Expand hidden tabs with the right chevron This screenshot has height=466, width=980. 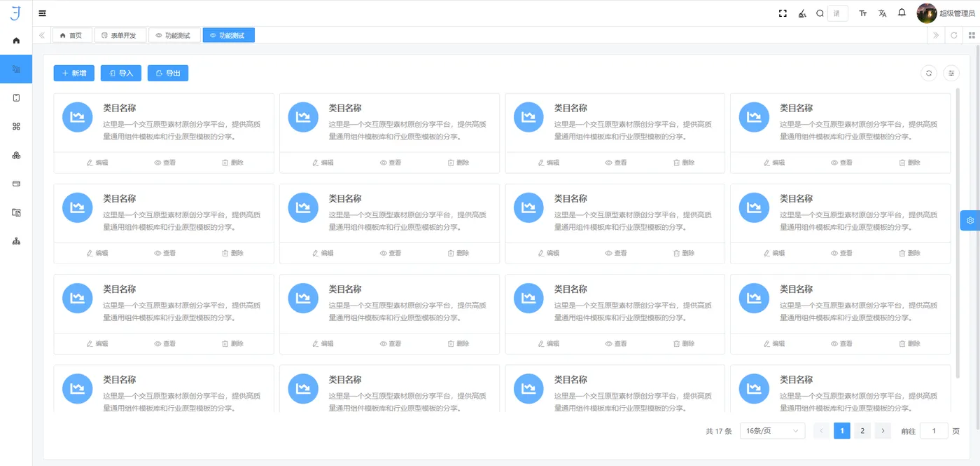935,35
